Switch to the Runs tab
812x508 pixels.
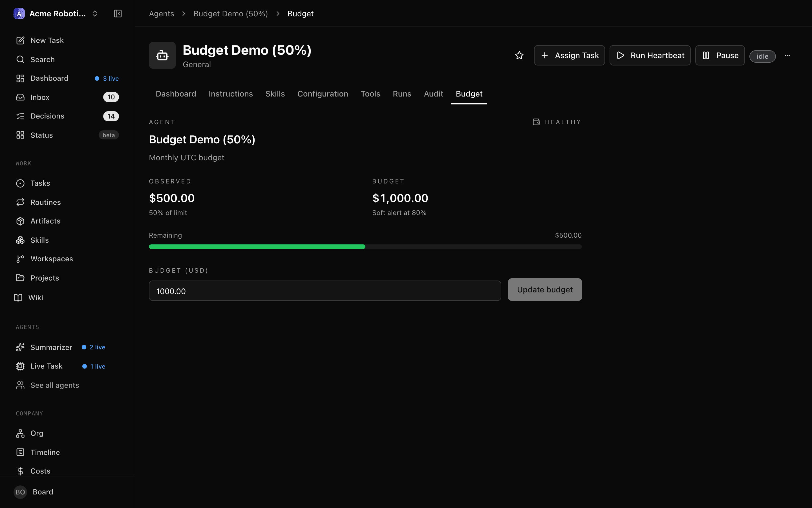[x=402, y=94]
